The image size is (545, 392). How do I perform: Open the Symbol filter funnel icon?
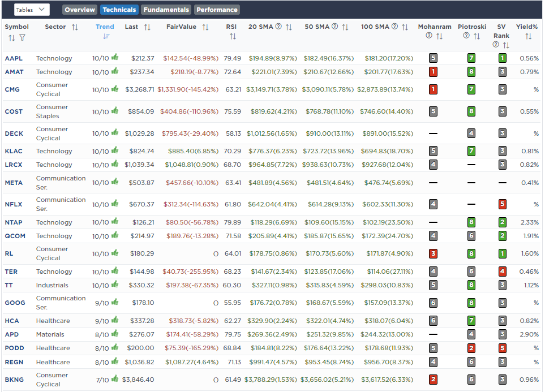click(x=22, y=37)
